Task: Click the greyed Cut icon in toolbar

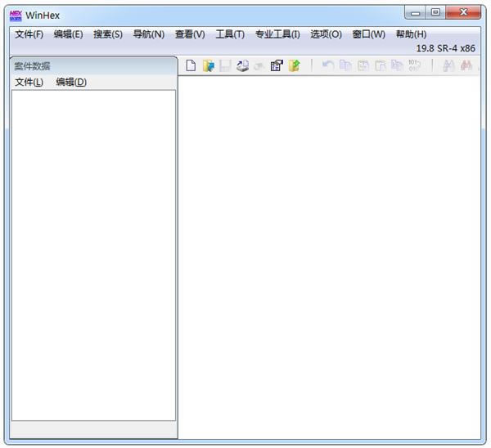Action: click(x=363, y=65)
